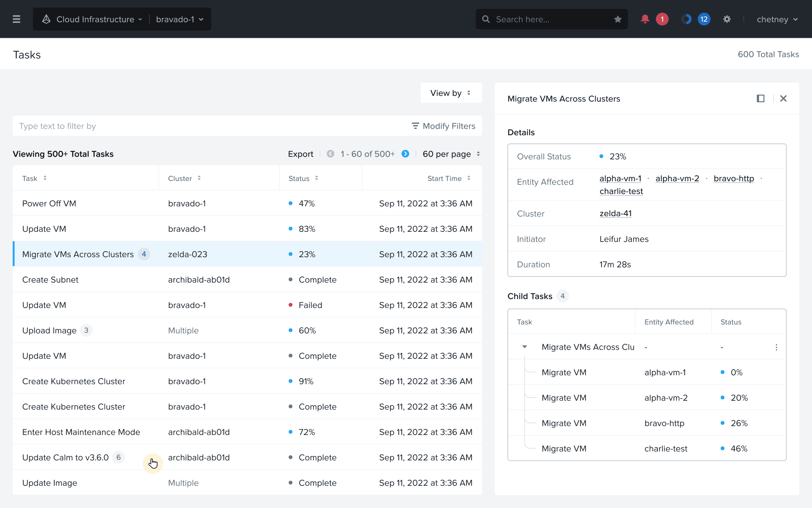Sort the table by Cluster column
Screen dimensions: 812x508
tap(199, 178)
